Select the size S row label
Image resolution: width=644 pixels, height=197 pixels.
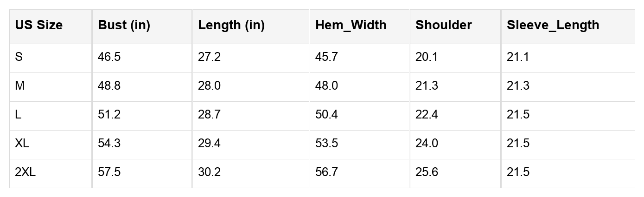pos(19,57)
